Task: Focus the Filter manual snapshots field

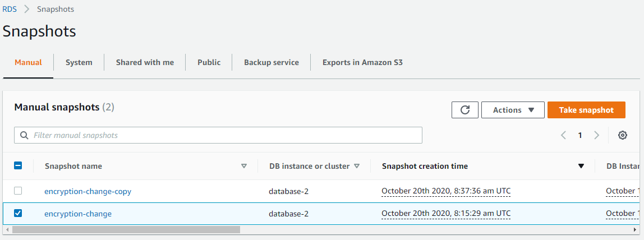Action: (x=218, y=135)
